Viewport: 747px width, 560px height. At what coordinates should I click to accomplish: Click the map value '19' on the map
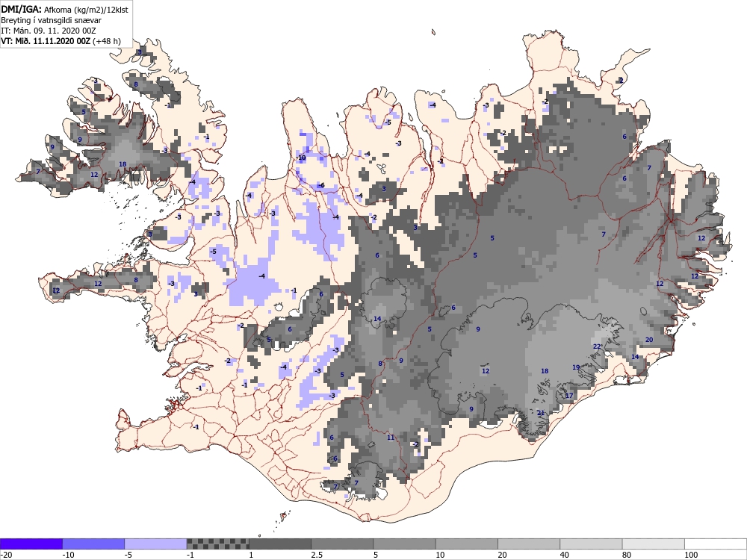point(576,367)
